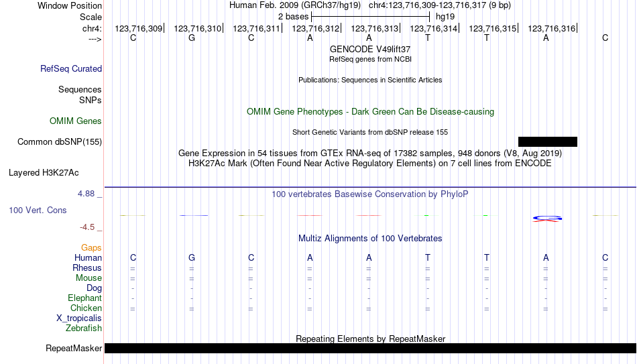Viewport: 637px width, 364px height.
Task: Click Short Genetic Variants from dbSNP title
Action: click(x=370, y=133)
